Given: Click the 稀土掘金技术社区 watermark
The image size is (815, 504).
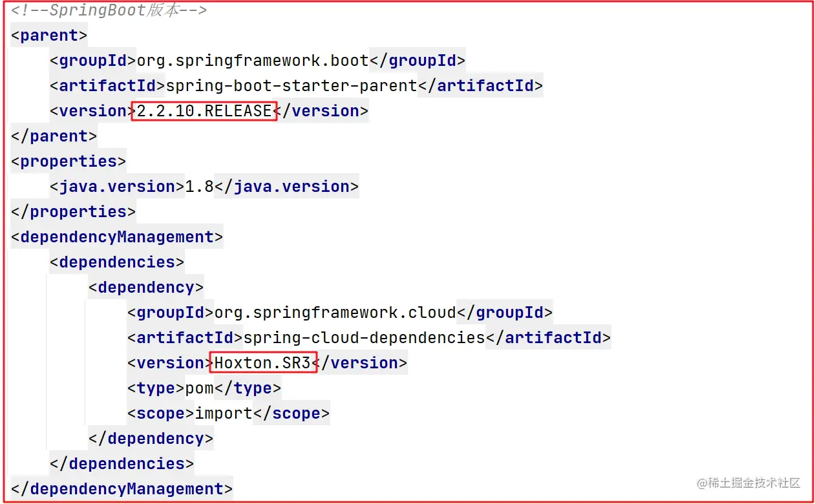Looking at the screenshot, I should tap(748, 483).
